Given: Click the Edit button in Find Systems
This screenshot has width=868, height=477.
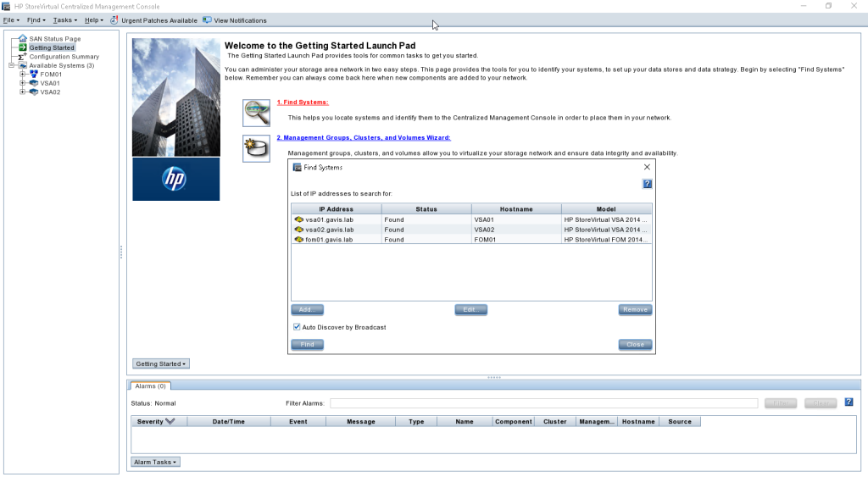Looking at the screenshot, I should pyautogui.click(x=471, y=310).
